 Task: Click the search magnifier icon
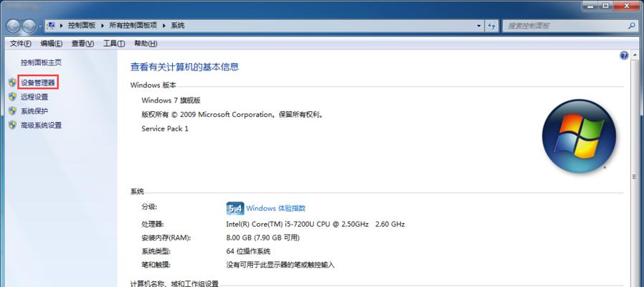point(632,26)
